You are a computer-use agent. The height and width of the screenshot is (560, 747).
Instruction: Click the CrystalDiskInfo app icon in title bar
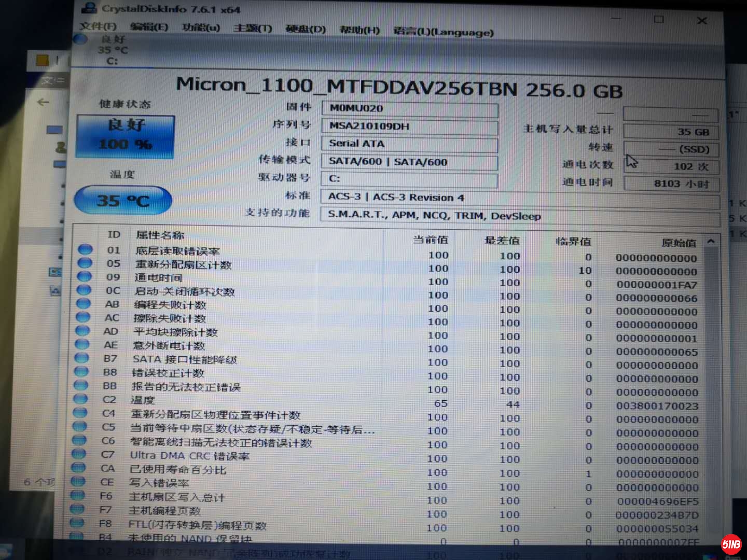[89, 7]
